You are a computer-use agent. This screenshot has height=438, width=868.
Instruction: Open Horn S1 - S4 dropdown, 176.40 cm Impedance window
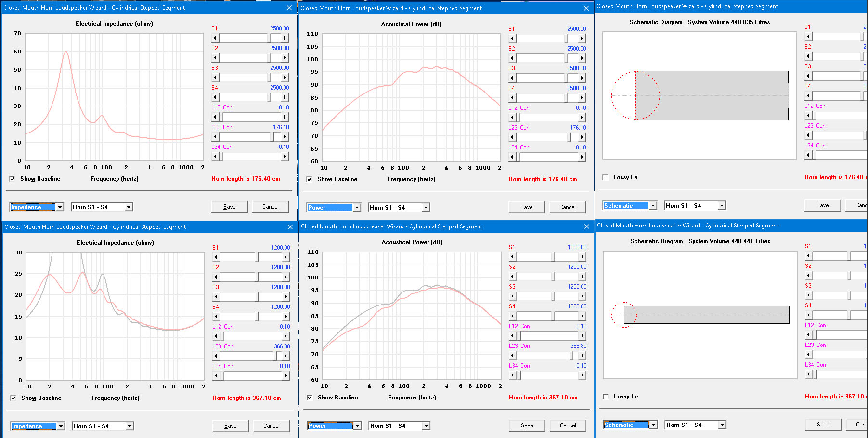click(129, 207)
